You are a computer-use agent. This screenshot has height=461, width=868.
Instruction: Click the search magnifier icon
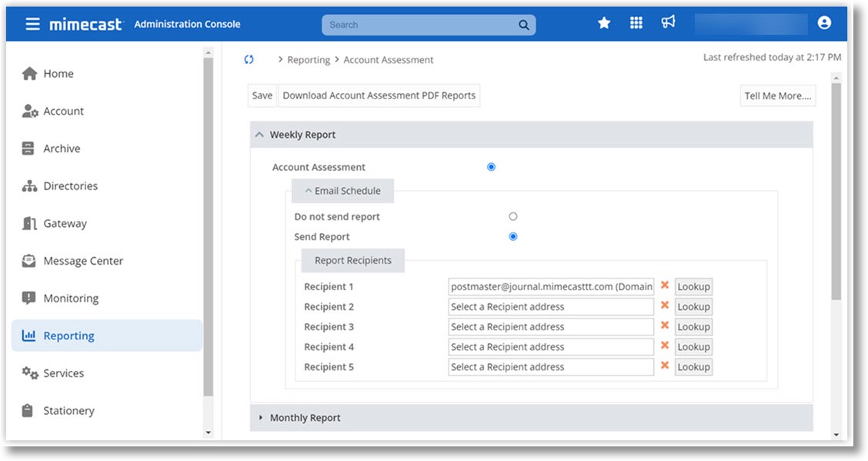pyautogui.click(x=523, y=24)
